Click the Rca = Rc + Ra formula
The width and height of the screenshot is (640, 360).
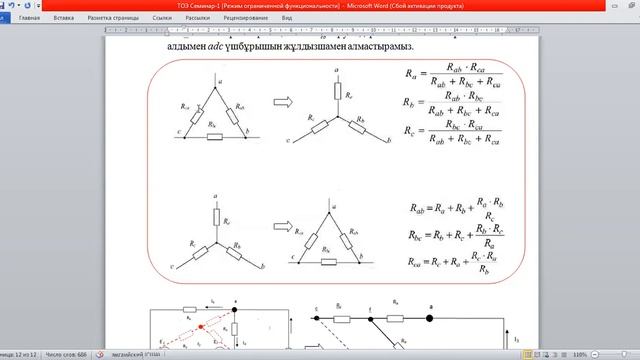(452, 262)
